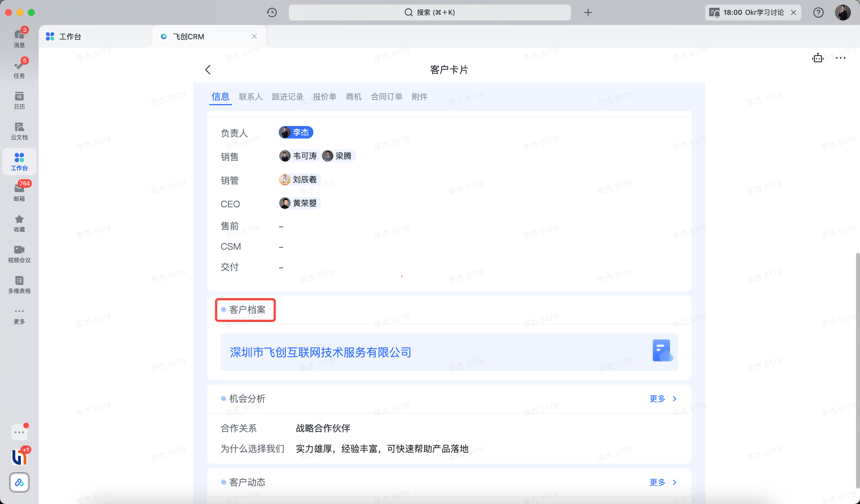Switch to the 合同订单 tab
The image size is (860, 504).
click(x=386, y=97)
